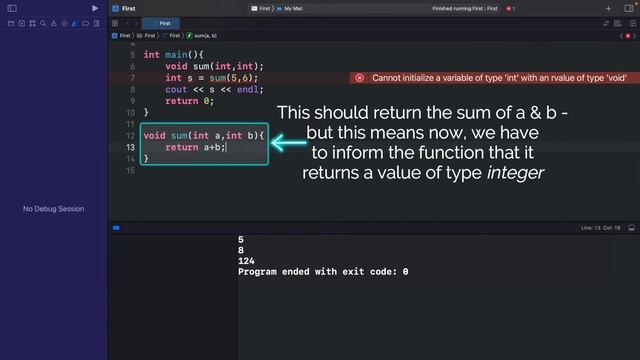
Task: Open the Report navigator icon
Action: (96, 24)
